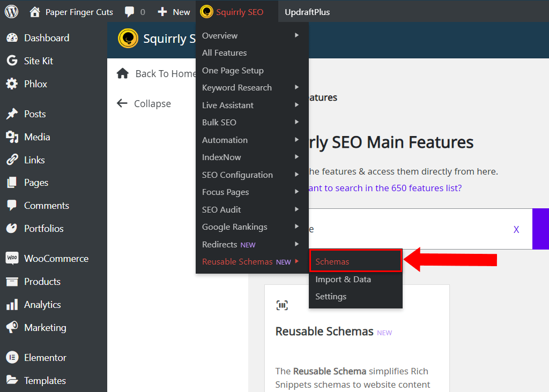The width and height of the screenshot is (549, 392).
Task: Click the Collapse label
Action: click(152, 103)
